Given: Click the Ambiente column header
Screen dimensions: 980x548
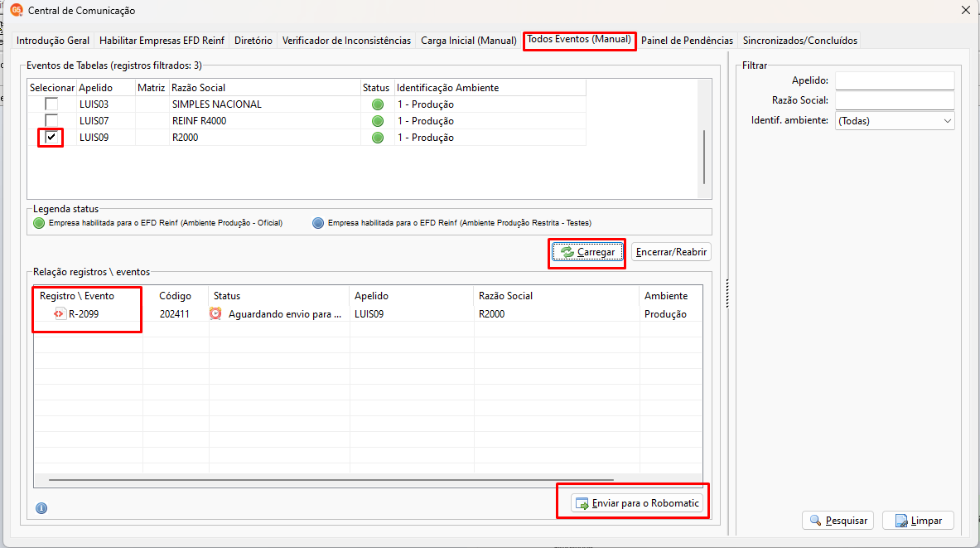Looking at the screenshot, I should [671, 296].
